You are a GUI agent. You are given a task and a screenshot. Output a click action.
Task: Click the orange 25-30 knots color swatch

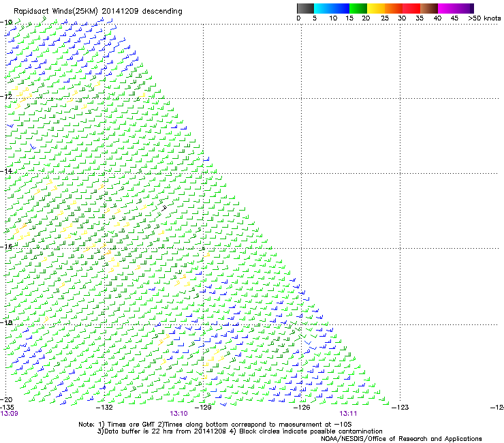394,8
